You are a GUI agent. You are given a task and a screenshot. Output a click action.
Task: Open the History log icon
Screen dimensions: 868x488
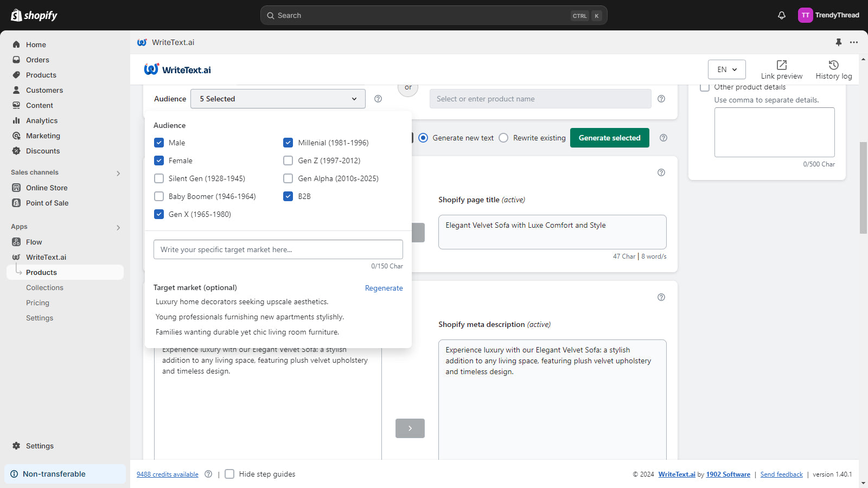pos(834,65)
